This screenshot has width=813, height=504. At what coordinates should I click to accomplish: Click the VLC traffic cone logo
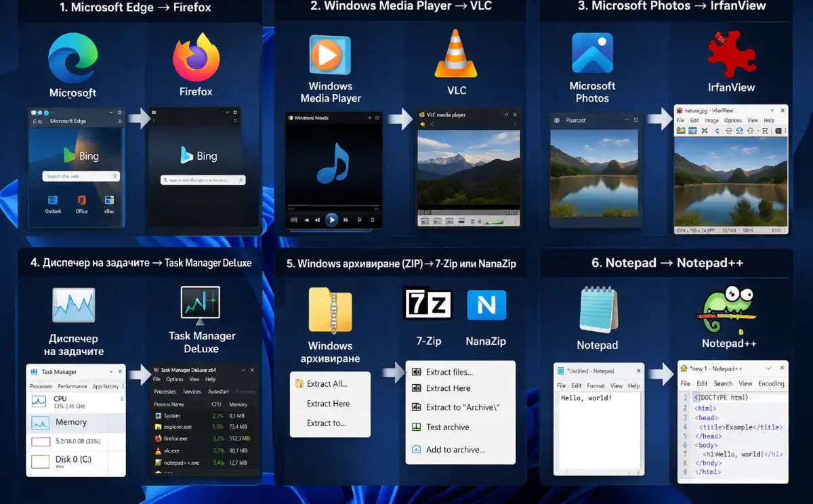456,54
